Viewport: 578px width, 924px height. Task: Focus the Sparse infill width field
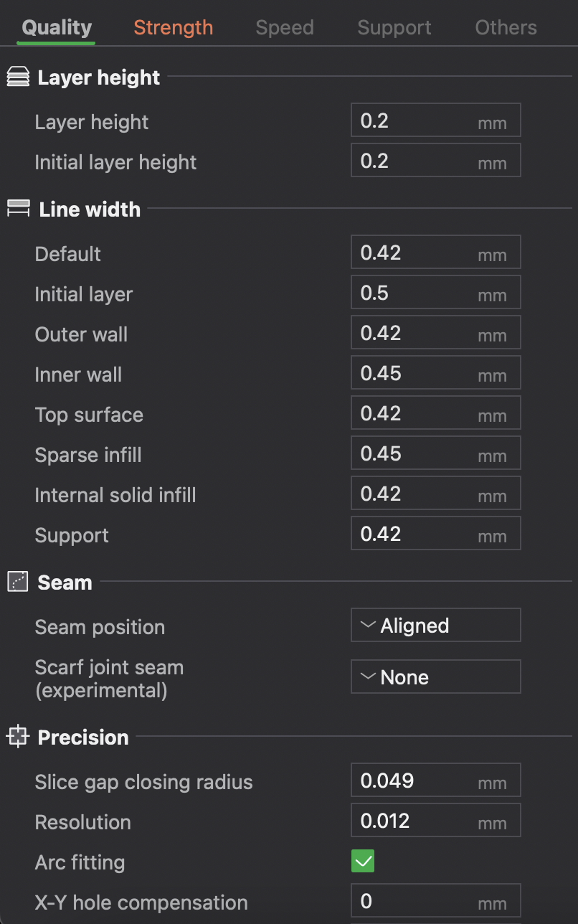click(416, 453)
